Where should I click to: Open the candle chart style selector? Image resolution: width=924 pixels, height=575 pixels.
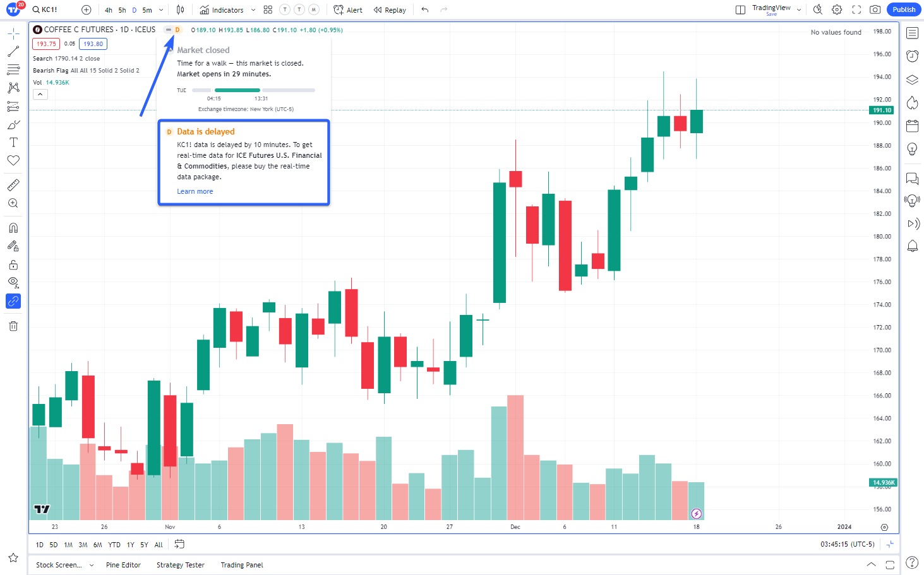coord(181,9)
